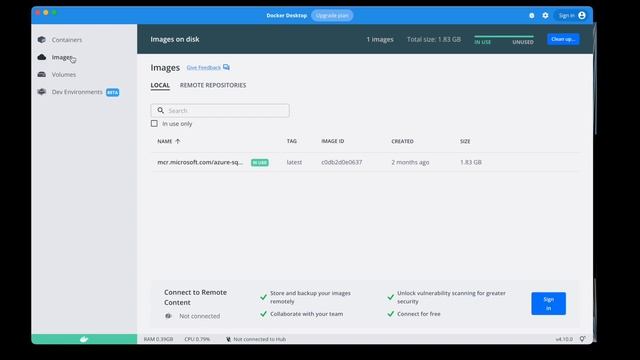Click the macOS yellow minimize button
The height and width of the screenshot is (360, 640).
click(x=46, y=13)
